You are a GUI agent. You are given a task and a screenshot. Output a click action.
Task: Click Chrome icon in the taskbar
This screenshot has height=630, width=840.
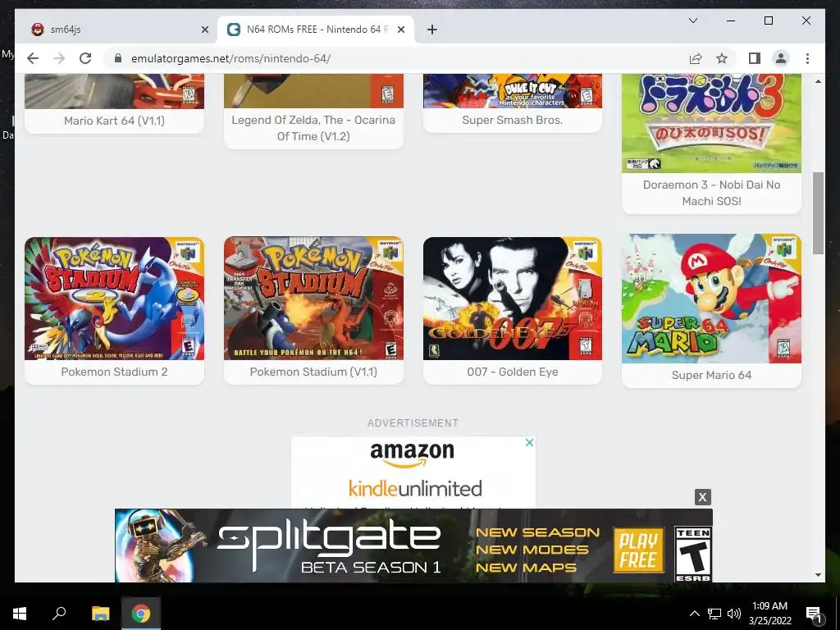141,614
